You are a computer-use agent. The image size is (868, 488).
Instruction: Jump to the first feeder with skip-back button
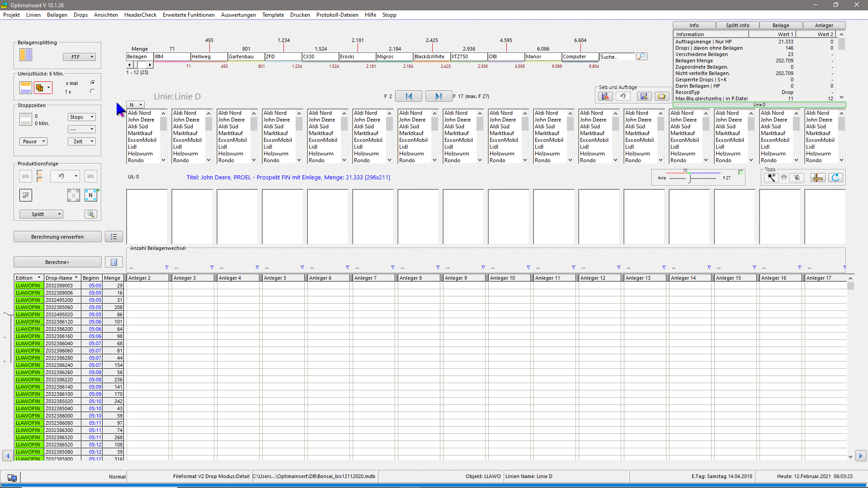tap(409, 96)
